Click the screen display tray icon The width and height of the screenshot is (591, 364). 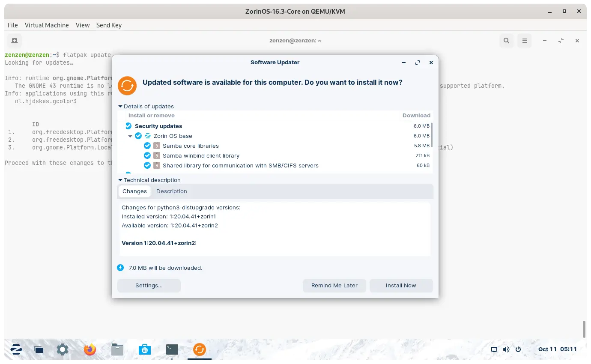coord(494,349)
